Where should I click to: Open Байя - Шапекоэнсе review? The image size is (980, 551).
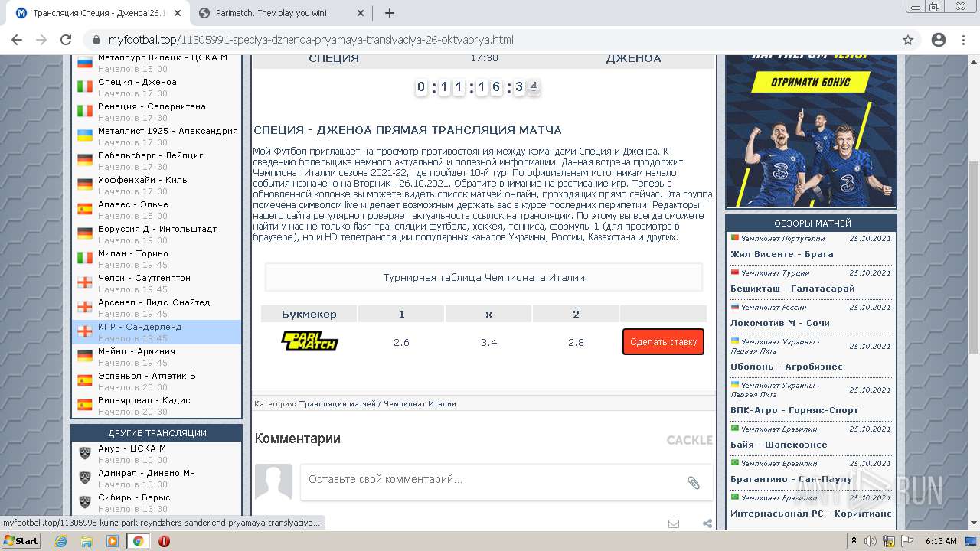point(779,445)
